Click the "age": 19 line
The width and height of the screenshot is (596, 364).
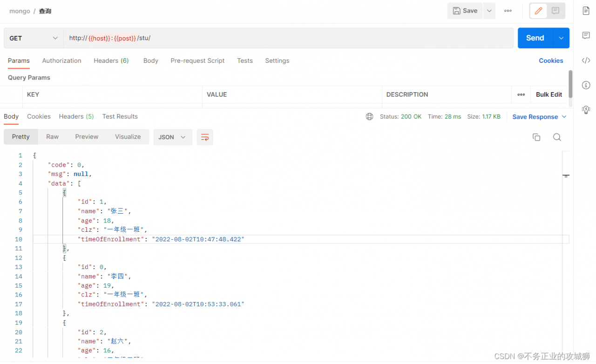[96, 286]
